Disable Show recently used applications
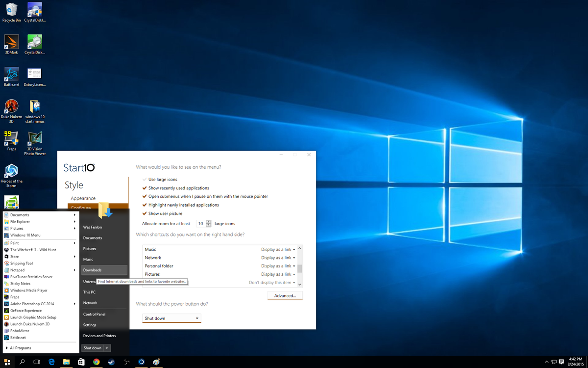This screenshot has width=588, height=368. 144,187
